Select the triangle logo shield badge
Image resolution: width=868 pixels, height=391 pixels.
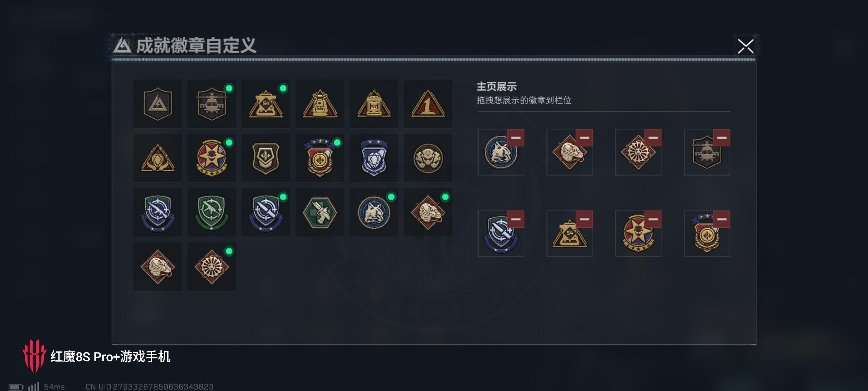(157, 104)
